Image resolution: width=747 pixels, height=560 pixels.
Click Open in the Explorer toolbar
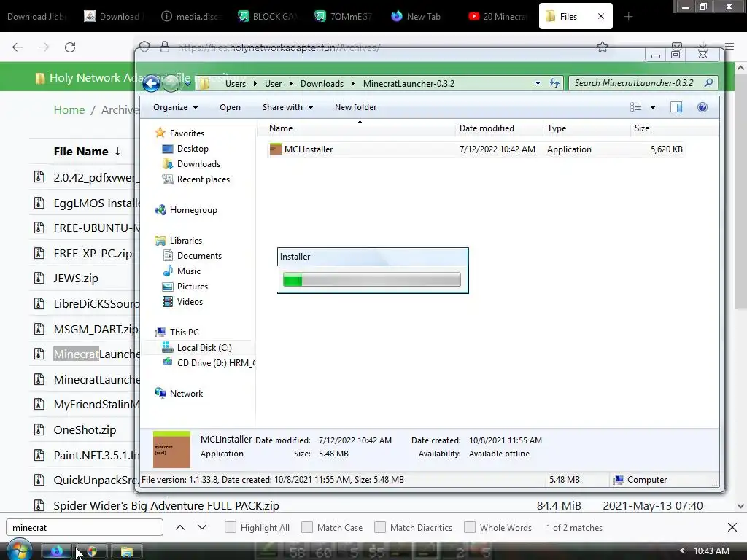(230, 107)
